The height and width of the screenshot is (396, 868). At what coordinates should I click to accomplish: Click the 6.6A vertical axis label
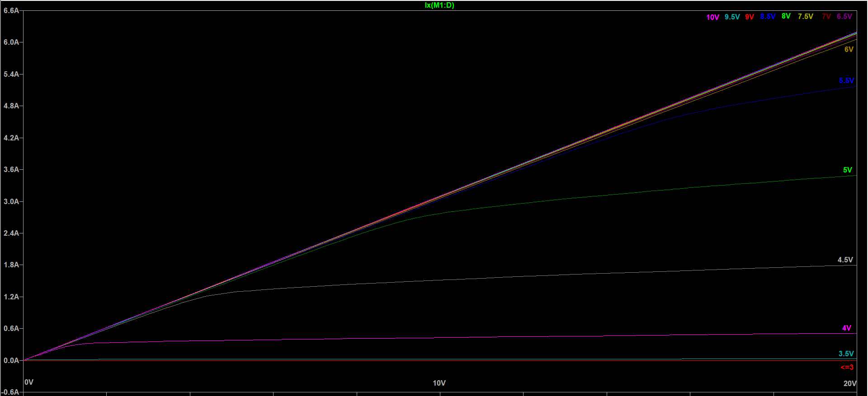click(11, 10)
